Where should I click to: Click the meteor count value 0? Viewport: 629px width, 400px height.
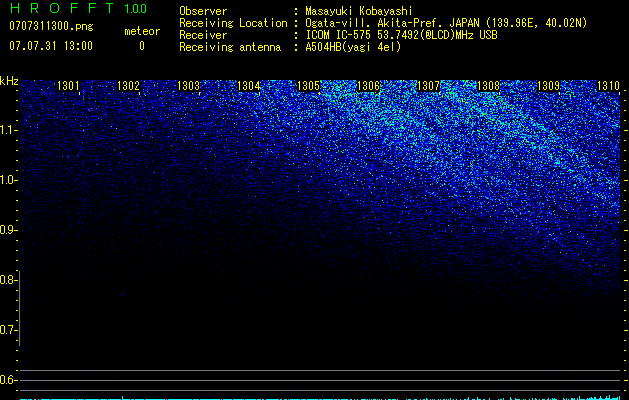click(142, 46)
